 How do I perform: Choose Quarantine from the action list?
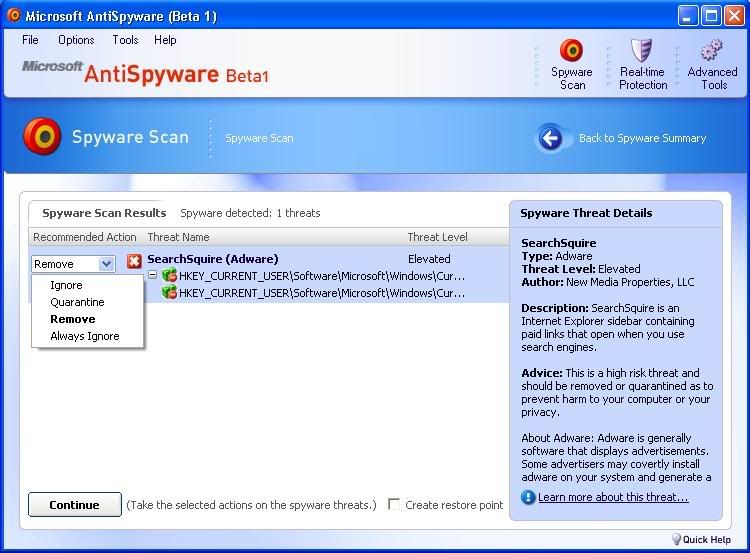click(77, 302)
